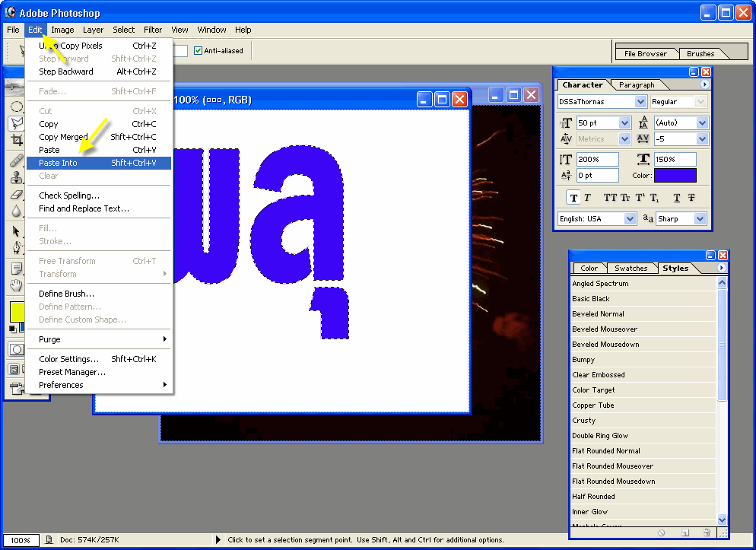This screenshot has height=550, width=756.
Task: Select the Copper Tube style
Action: click(x=643, y=405)
